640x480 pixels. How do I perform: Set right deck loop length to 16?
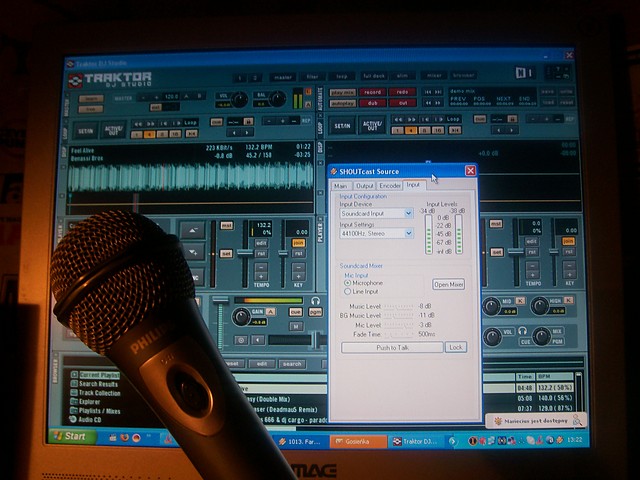tap(438, 130)
